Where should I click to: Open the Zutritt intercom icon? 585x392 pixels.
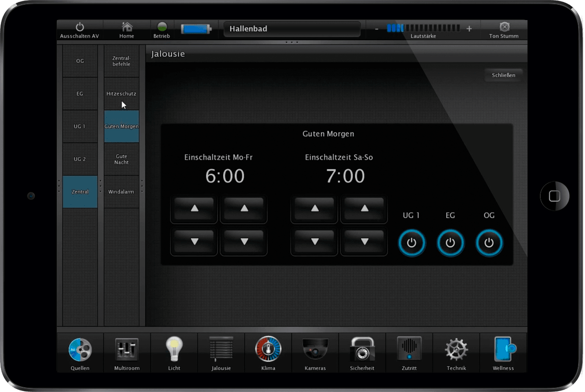click(409, 350)
